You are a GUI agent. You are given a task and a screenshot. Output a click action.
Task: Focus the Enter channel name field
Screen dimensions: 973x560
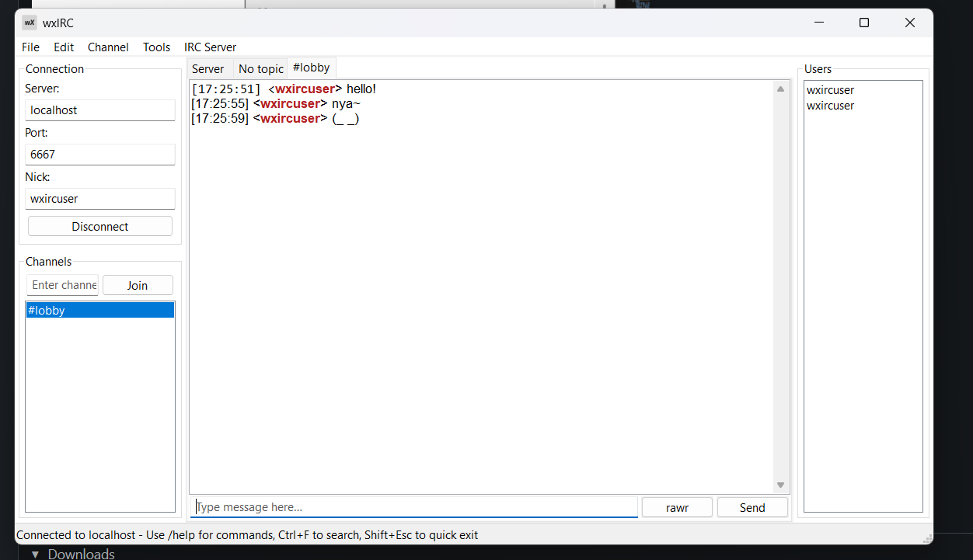click(63, 285)
